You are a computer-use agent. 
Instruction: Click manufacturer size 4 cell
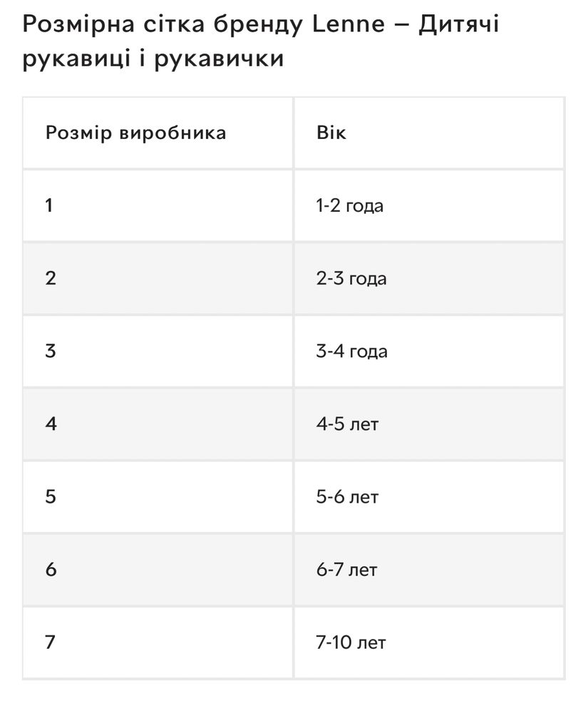click(158, 424)
